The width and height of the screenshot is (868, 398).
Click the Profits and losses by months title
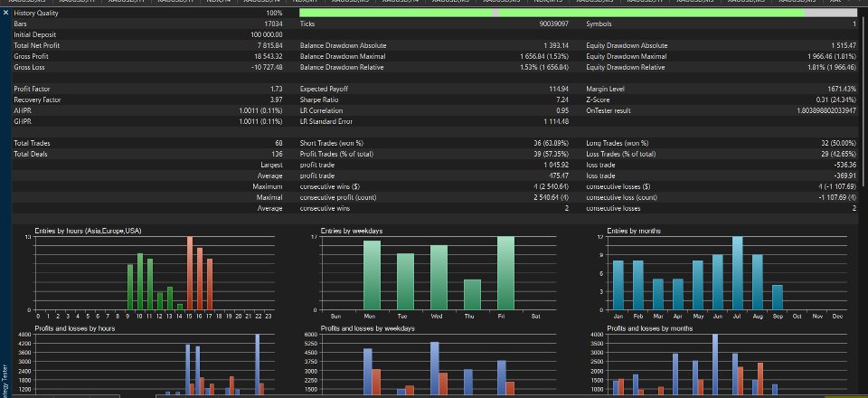coord(649,329)
